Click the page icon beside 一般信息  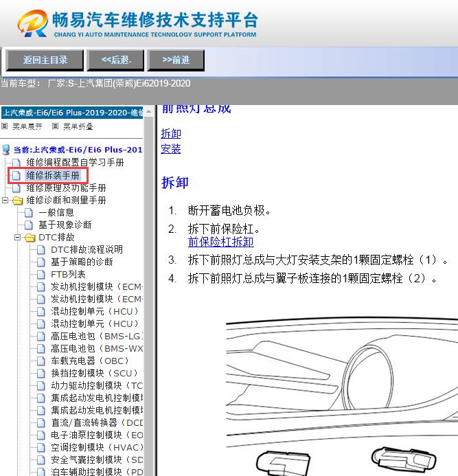[x=29, y=213]
